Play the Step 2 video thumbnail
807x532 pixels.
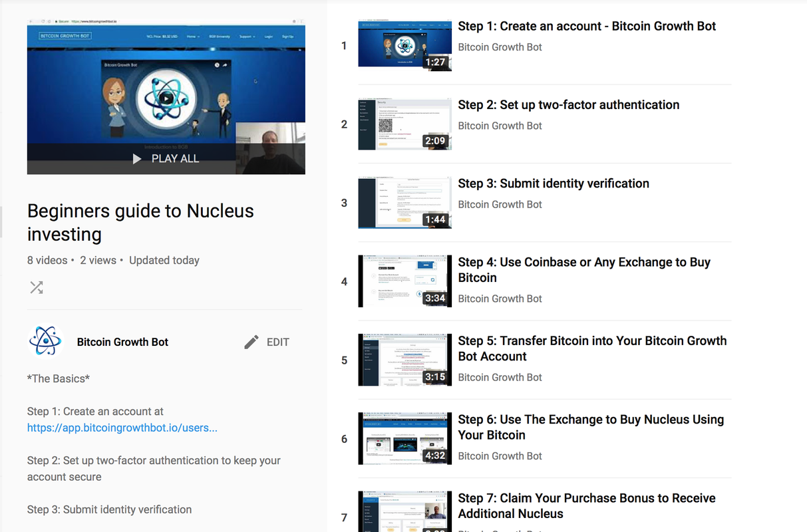(404, 123)
